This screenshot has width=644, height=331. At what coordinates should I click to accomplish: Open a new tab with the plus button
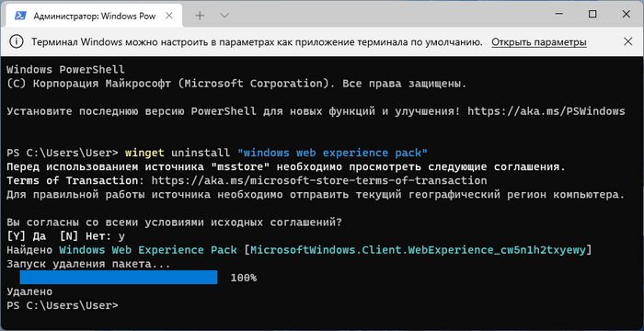point(200,16)
